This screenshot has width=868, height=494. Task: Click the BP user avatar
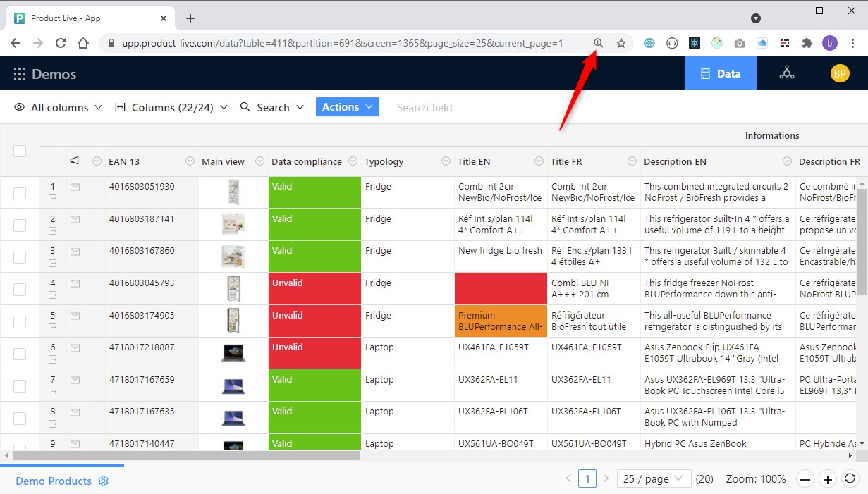point(839,73)
